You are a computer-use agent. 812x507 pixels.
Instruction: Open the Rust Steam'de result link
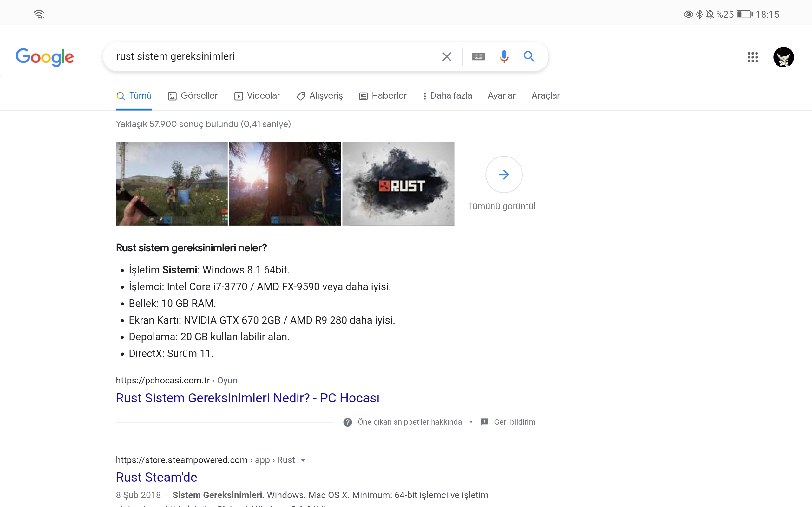click(156, 477)
